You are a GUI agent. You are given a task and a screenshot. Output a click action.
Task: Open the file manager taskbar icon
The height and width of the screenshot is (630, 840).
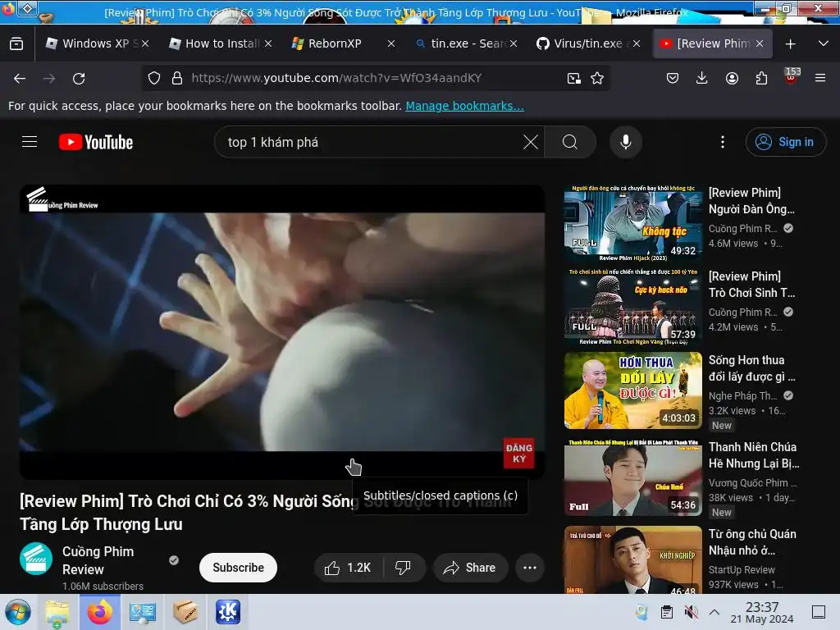pos(57,612)
